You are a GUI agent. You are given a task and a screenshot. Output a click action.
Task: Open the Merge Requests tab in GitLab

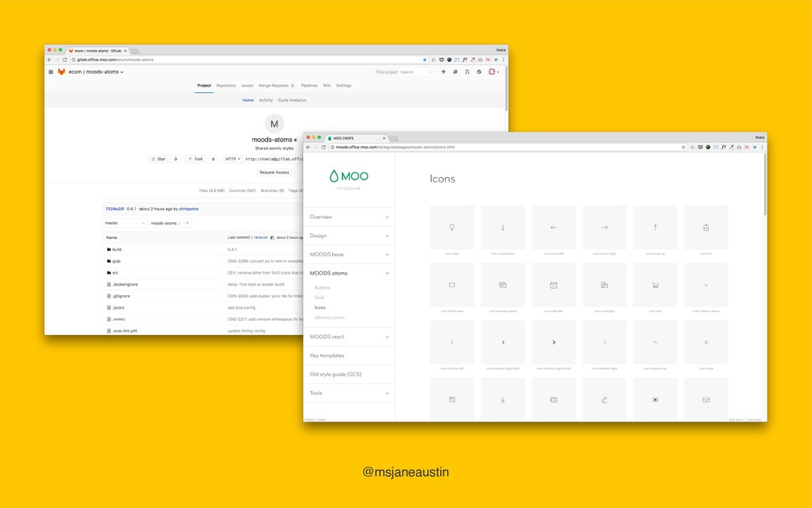coord(277,86)
